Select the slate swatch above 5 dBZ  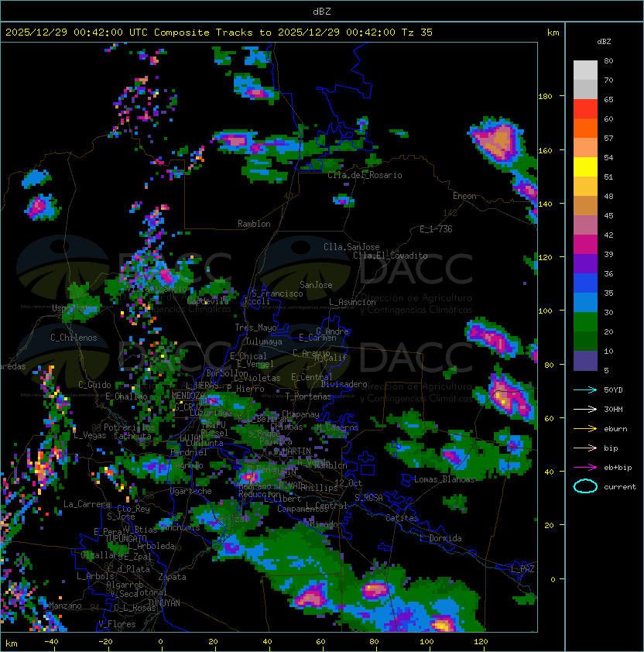click(x=585, y=361)
